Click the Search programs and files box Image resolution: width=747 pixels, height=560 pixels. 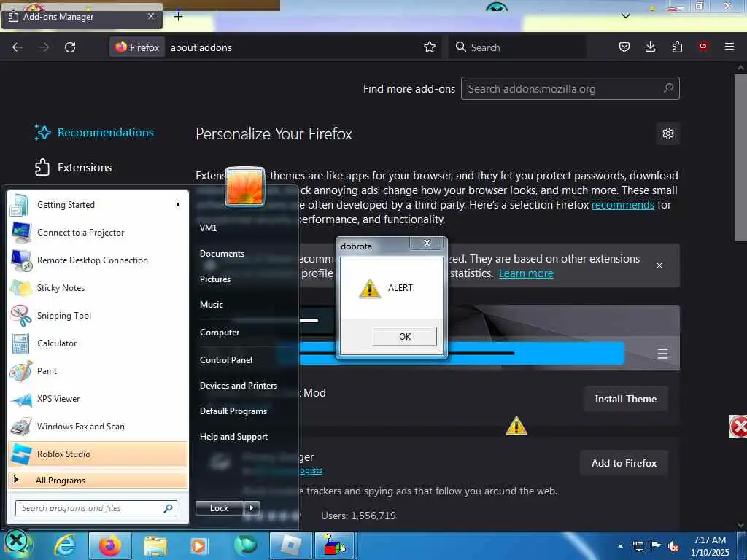[96, 508]
